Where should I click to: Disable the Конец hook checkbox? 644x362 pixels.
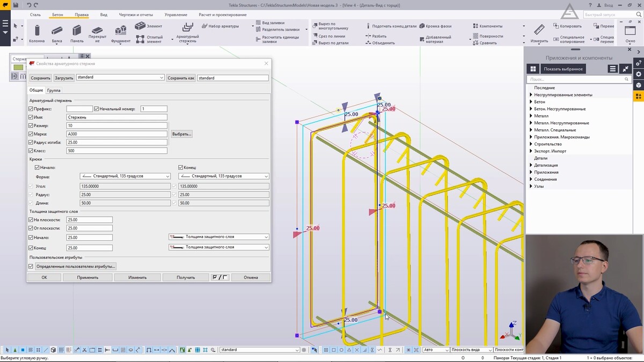click(x=181, y=167)
